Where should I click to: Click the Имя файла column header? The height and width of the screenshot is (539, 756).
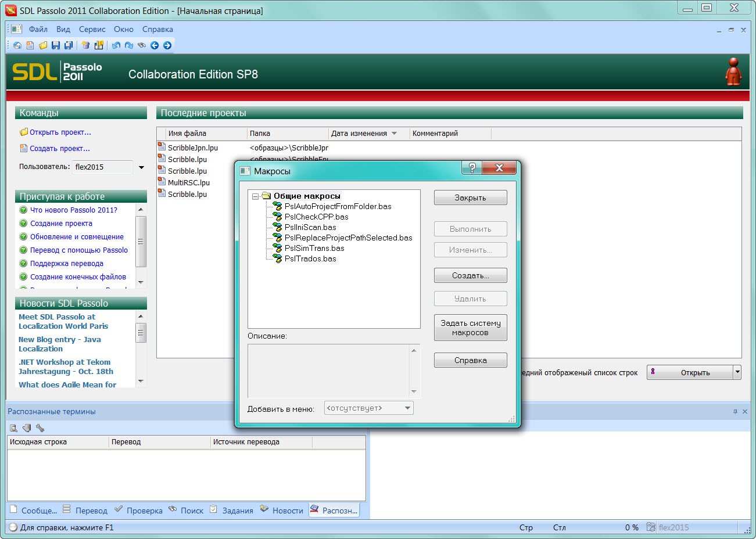[x=206, y=134]
